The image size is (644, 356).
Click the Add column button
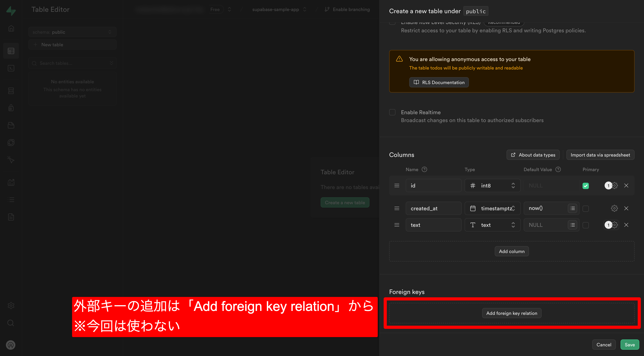pyautogui.click(x=512, y=251)
